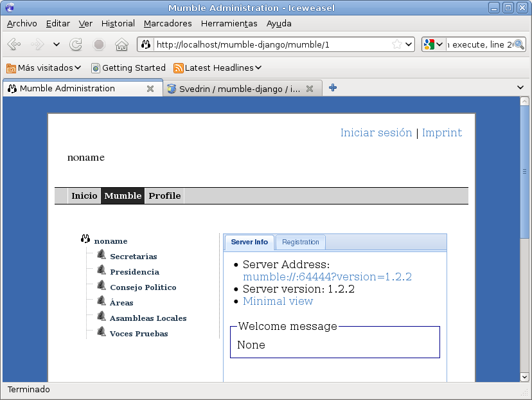Click the channel icon next to Áreas
The height and width of the screenshot is (400, 532).
point(101,300)
